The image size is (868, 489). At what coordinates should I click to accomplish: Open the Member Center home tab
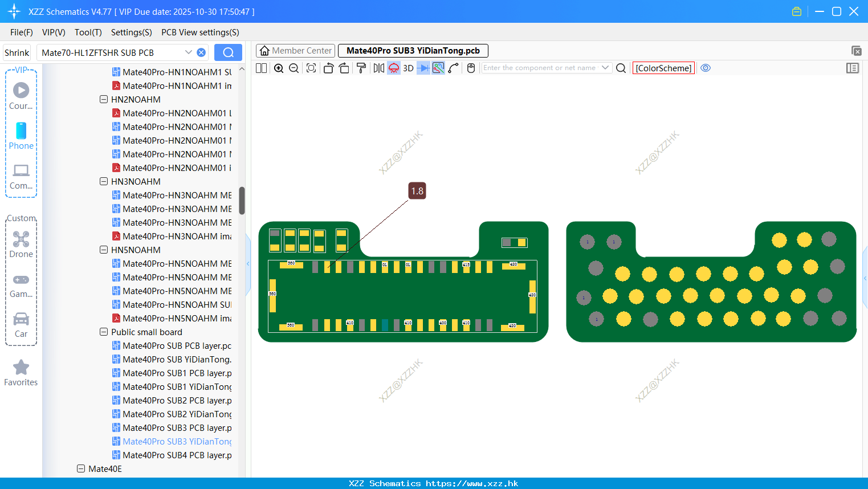pos(295,51)
